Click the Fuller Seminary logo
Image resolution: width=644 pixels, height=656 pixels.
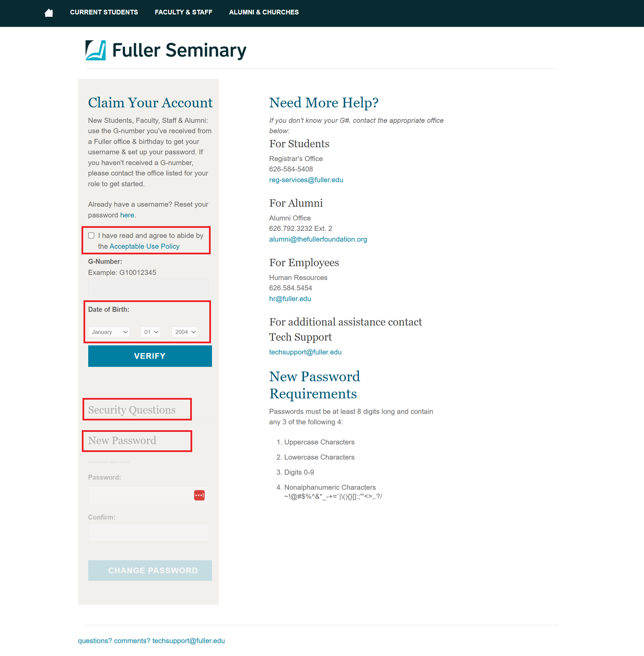tap(166, 50)
